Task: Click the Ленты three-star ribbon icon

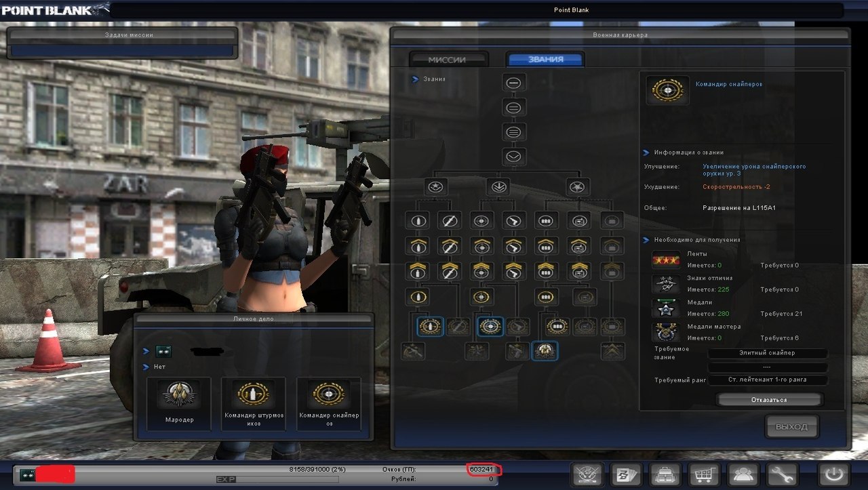Action: click(666, 260)
